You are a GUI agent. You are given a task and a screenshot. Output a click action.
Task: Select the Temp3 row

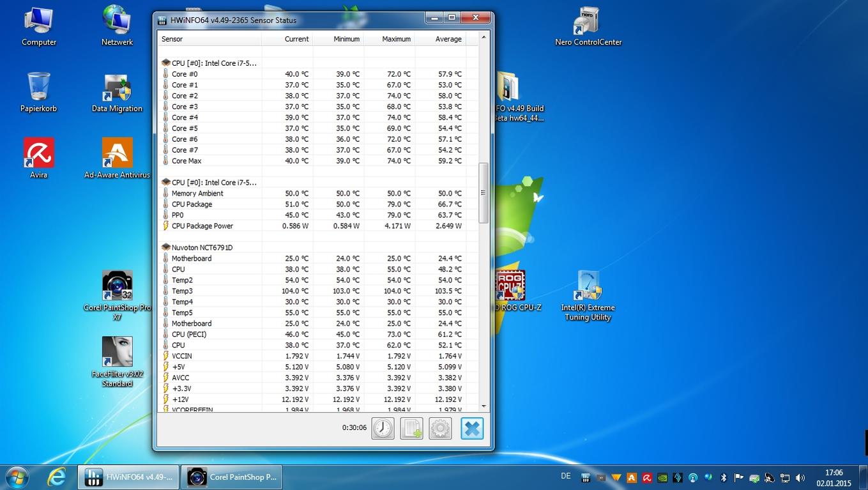point(313,291)
